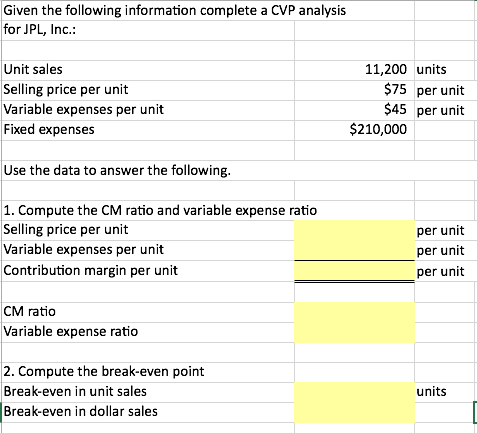This screenshot has height=433, width=477.
Task: Select the yellow Contribution margin per unit cell
Action: 354,271
